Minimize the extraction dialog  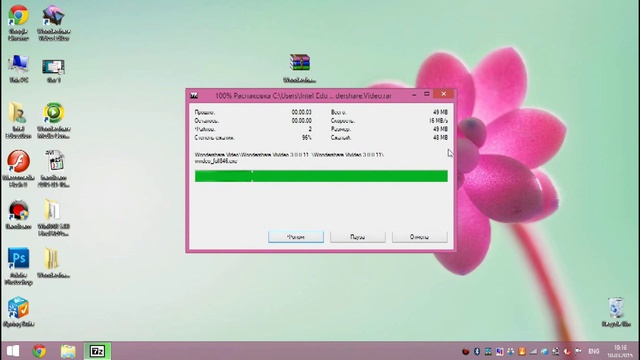[x=414, y=94]
